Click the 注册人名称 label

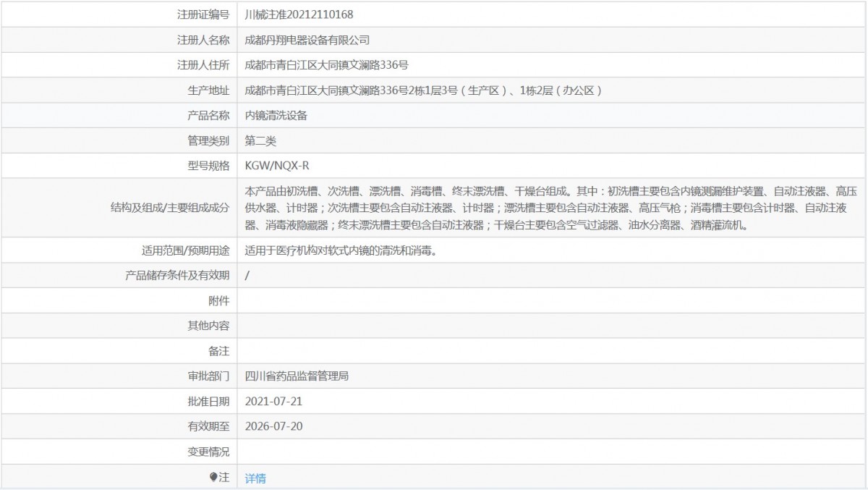pos(203,39)
